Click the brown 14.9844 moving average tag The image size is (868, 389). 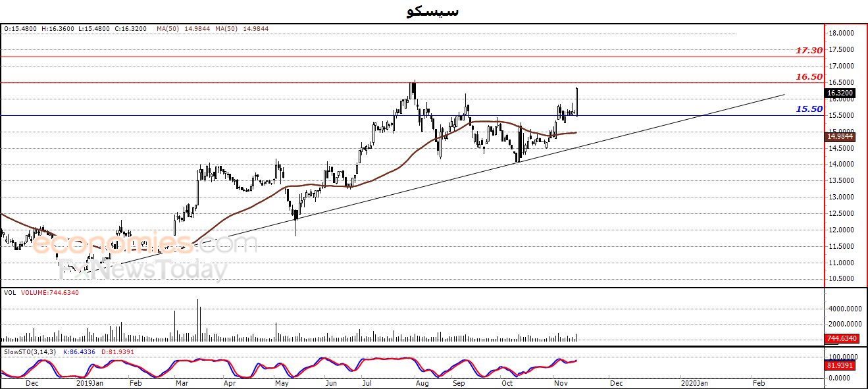tap(840, 137)
